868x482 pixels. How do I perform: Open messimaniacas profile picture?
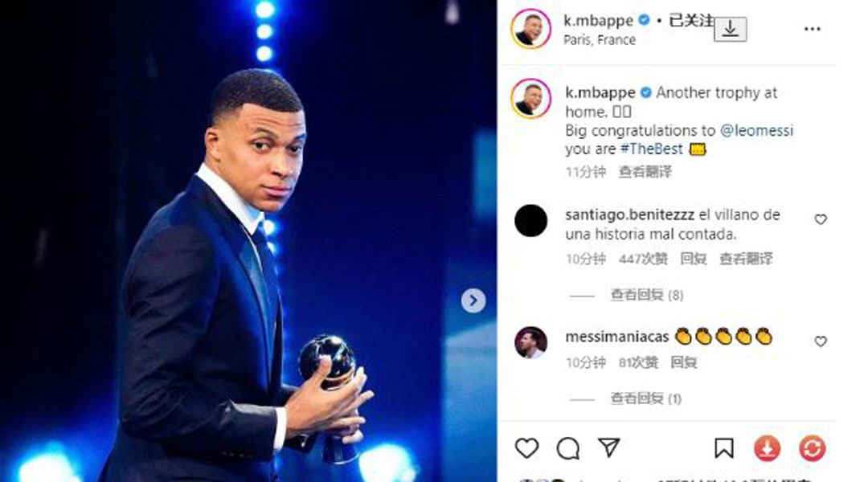click(530, 342)
